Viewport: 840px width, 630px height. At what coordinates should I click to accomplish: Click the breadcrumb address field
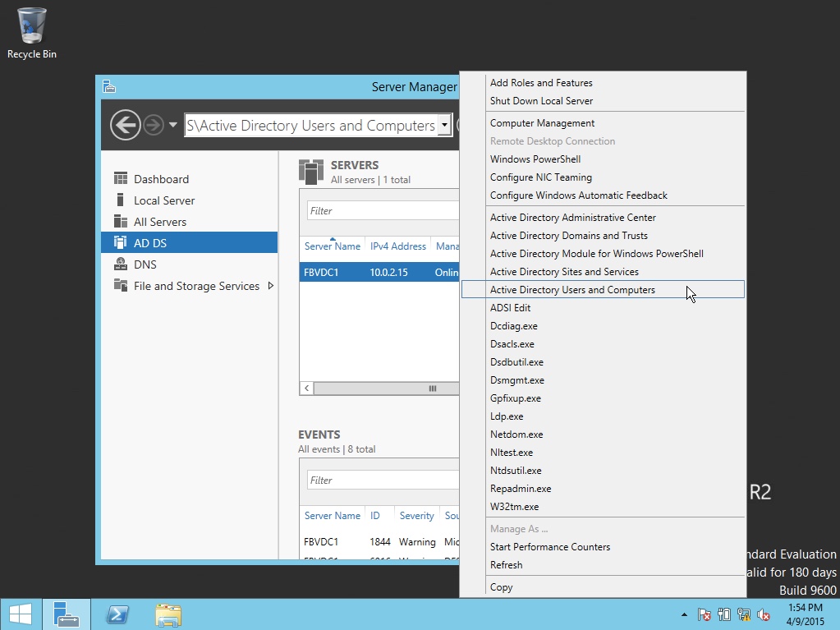point(311,126)
